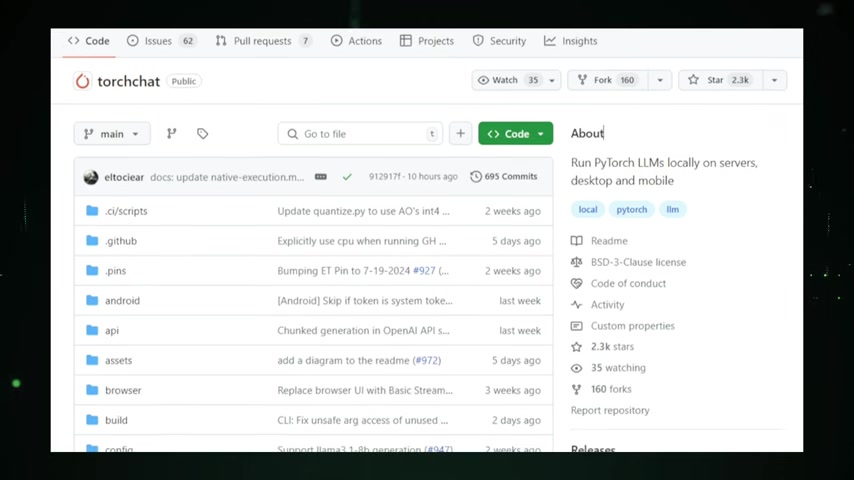Switch to the Issues tab
Image resolution: width=854 pixels, height=480 pixels.
(x=162, y=41)
